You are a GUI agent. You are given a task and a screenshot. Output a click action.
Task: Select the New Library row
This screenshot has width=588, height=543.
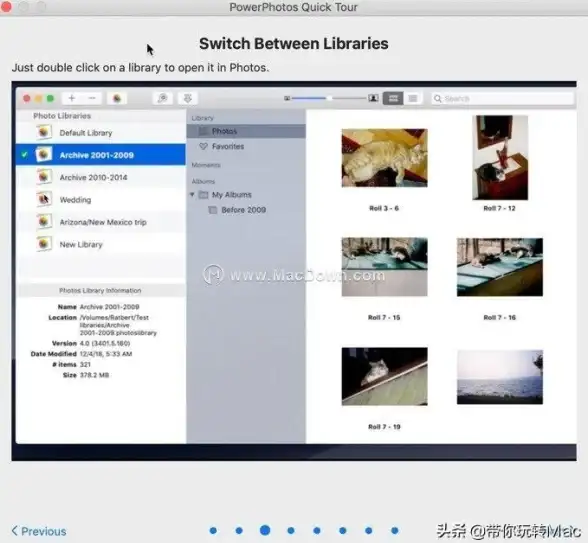(100, 244)
